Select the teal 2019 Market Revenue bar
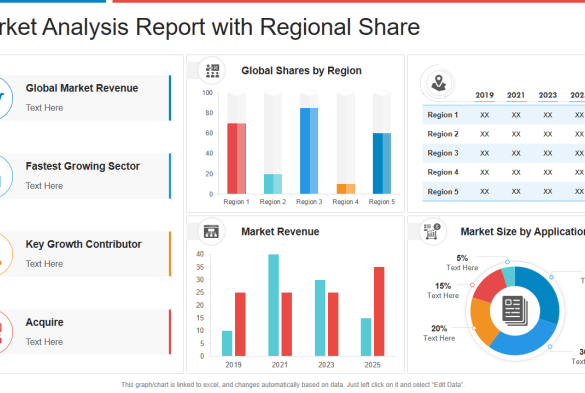The width and height of the screenshot is (585, 393). [227, 343]
